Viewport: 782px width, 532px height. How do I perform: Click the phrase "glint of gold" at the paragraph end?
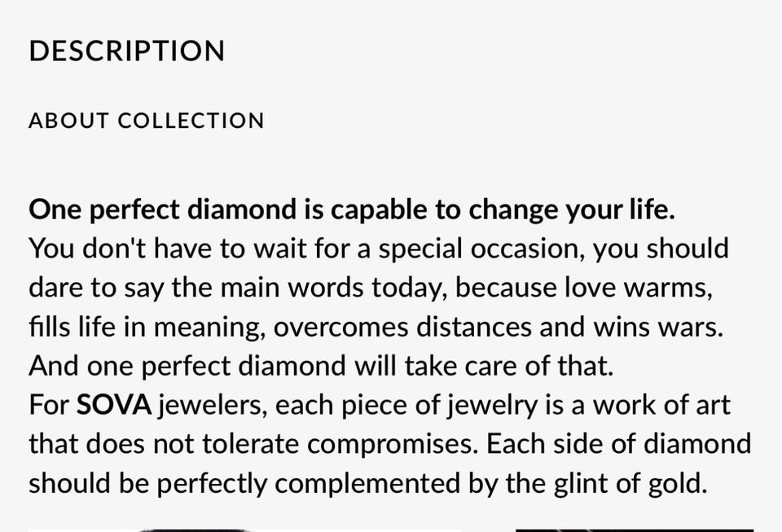[630, 483]
